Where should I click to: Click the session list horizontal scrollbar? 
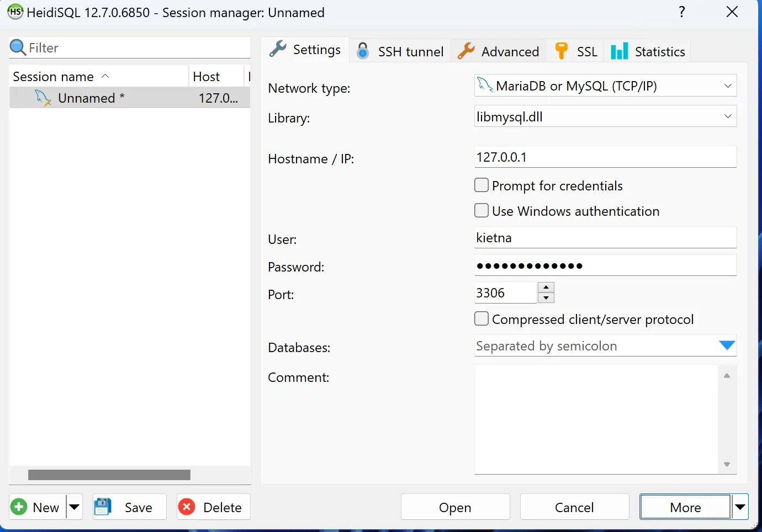click(109, 475)
